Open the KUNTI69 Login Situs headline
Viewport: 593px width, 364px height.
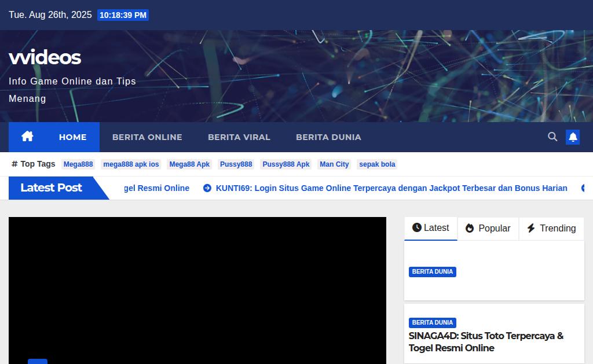point(391,188)
